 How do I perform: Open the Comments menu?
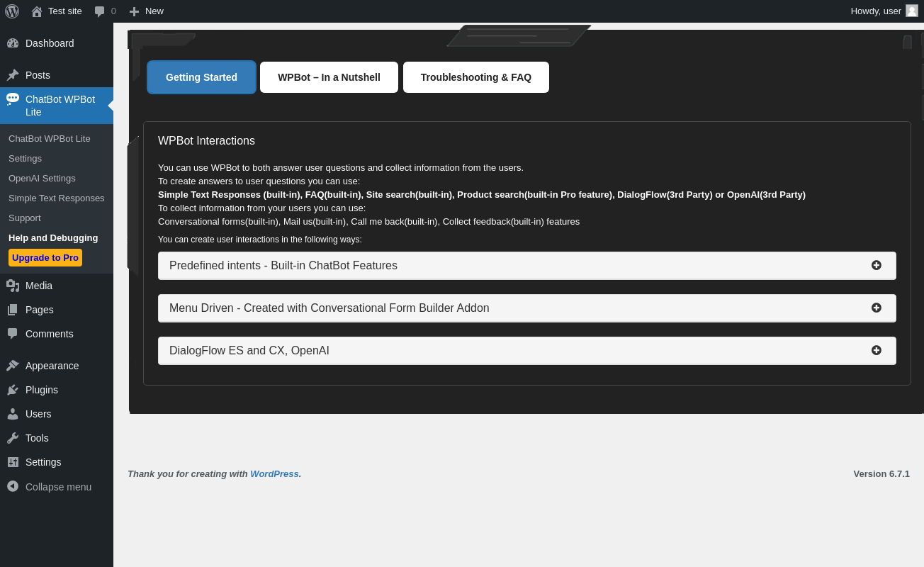[57, 334]
